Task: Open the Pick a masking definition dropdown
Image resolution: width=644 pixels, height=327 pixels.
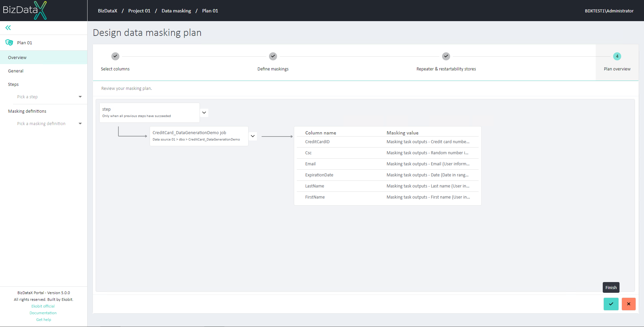Action: click(x=49, y=124)
